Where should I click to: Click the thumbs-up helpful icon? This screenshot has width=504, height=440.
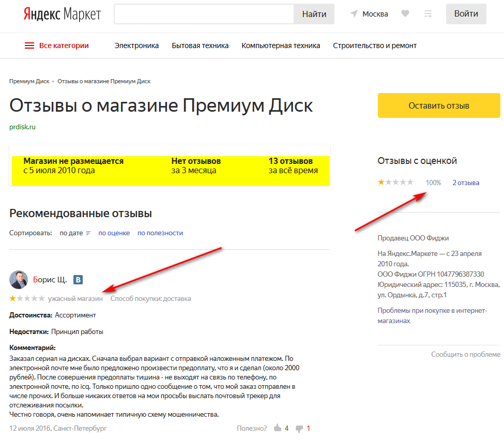(278, 428)
